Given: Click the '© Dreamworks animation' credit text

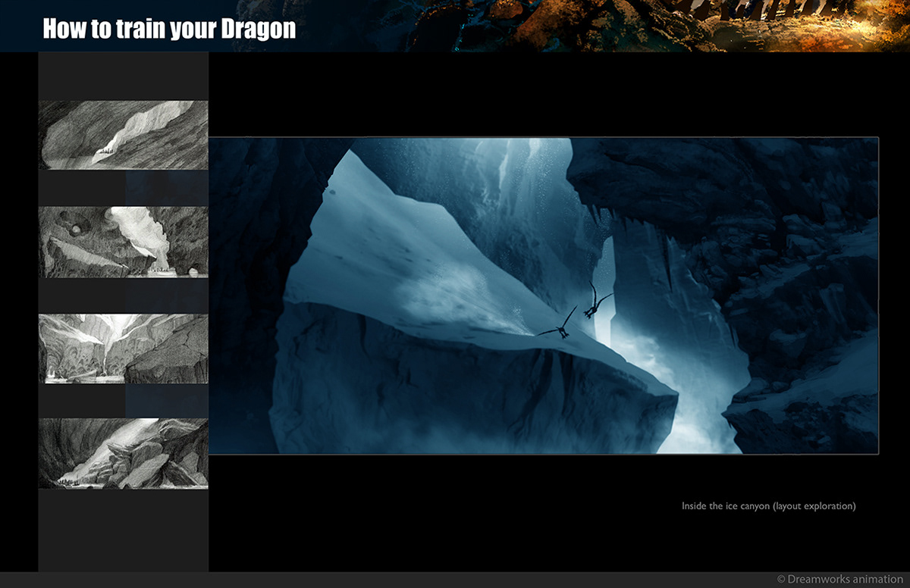Looking at the screenshot, I should (x=840, y=579).
